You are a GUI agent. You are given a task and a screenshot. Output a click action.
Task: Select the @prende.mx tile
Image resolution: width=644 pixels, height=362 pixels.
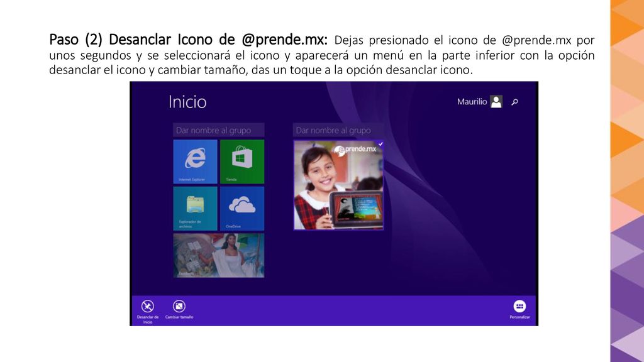(338, 185)
